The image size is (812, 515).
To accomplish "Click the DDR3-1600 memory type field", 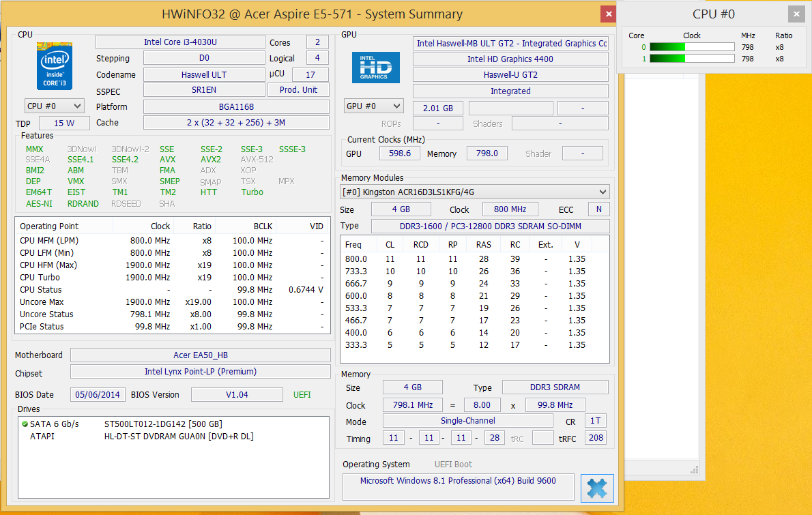I will [491, 226].
